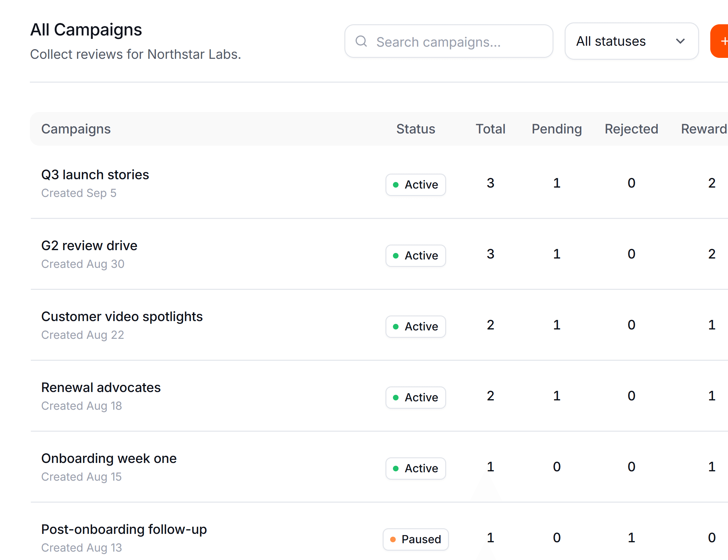Select the Created Aug 13 date text
Image resolution: width=728 pixels, height=560 pixels.
point(81,548)
